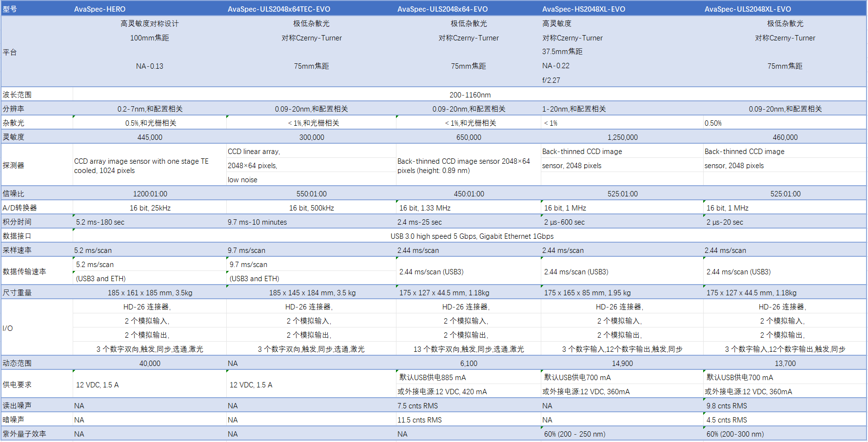Click the 波长范围 row label
Viewport: 868px width, 442px height.
click(37, 95)
